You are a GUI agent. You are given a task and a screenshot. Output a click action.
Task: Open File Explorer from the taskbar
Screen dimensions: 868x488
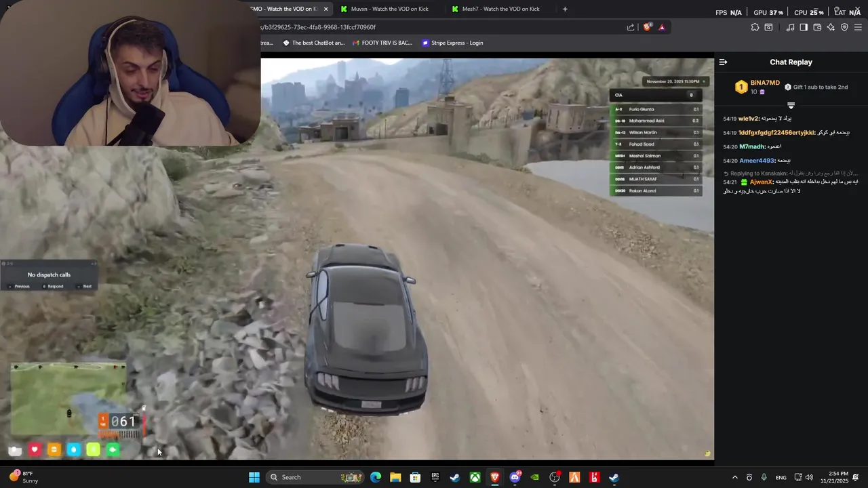click(x=395, y=477)
